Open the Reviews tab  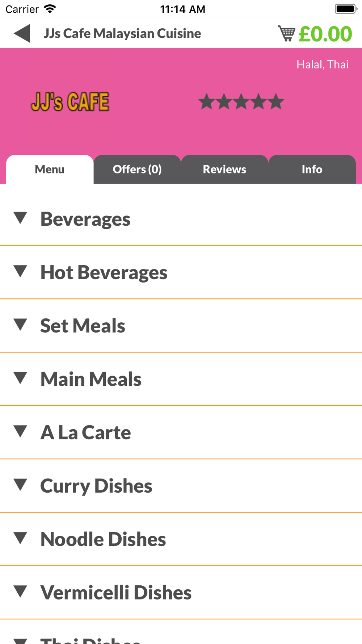(224, 169)
